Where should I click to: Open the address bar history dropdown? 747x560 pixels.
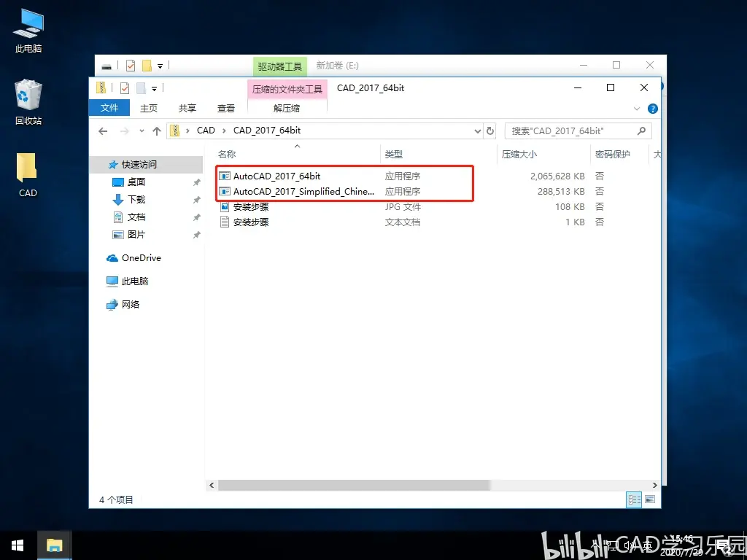tap(478, 131)
